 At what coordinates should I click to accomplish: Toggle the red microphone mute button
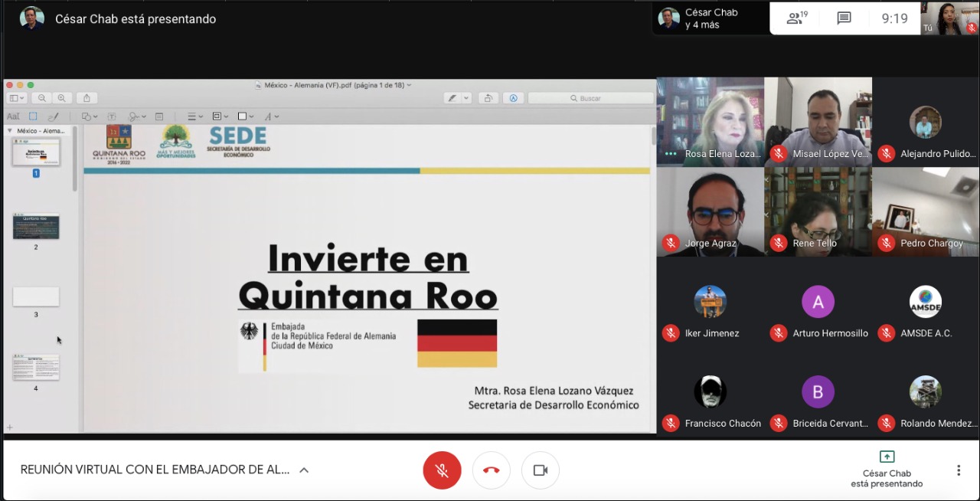(x=442, y=470)
